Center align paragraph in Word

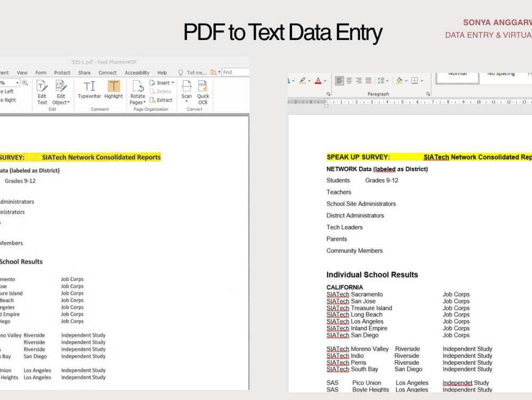pyautogui.click(x=349, y=81)
